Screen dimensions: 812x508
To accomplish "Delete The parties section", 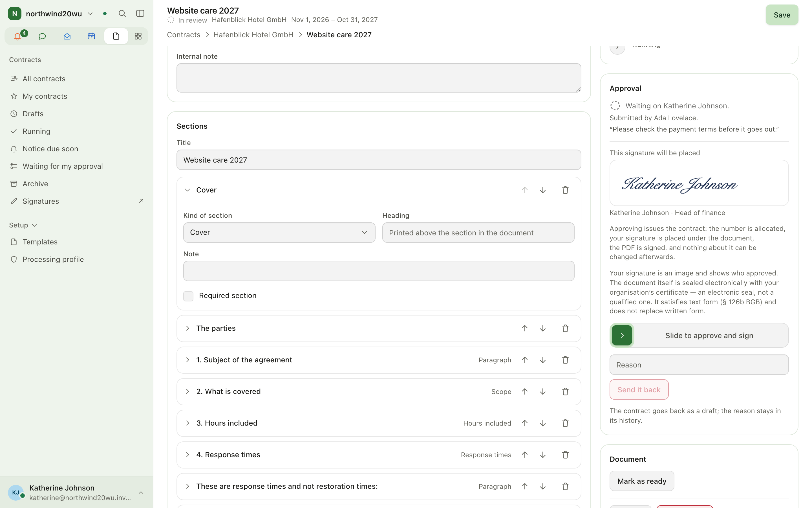I will (x=565, y=328).
